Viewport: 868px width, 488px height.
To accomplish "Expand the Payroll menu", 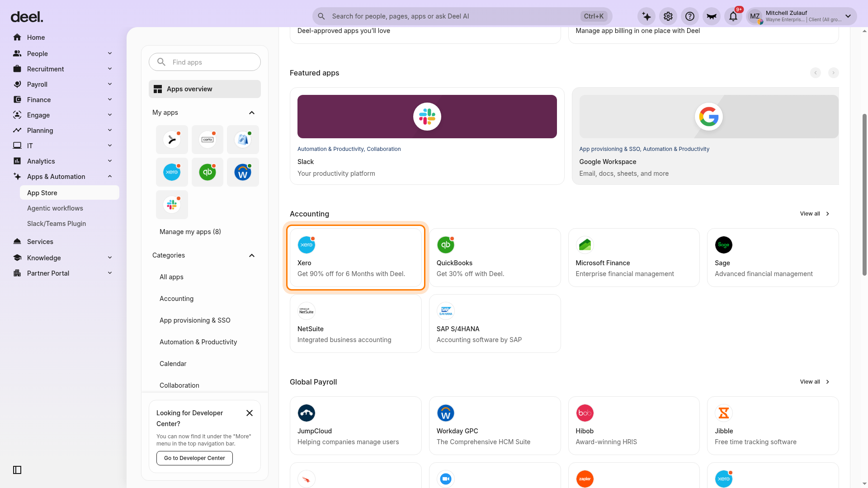I will coord(63,84).
